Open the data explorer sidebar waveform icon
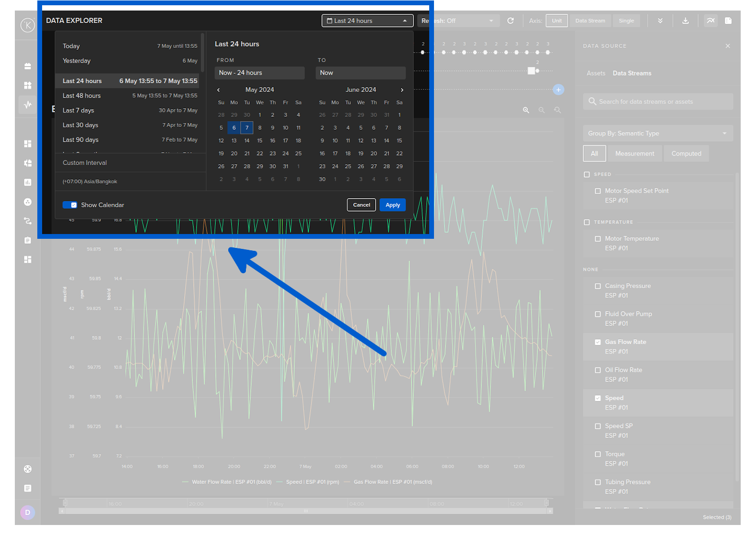756x536 pixels. 28,104
